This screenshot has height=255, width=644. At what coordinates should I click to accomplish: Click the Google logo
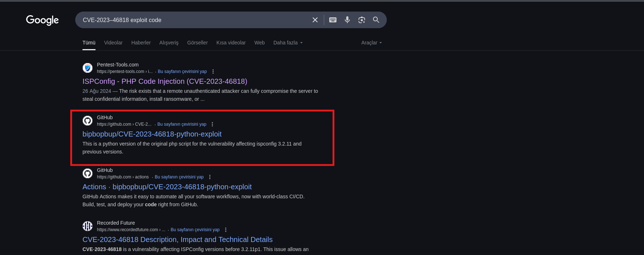click(42, 20)
